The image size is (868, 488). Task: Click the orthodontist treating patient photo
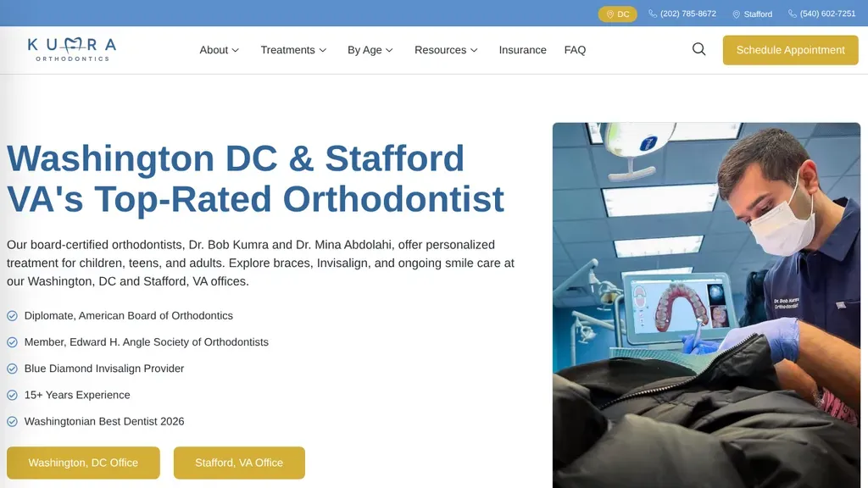click(706, 305)
